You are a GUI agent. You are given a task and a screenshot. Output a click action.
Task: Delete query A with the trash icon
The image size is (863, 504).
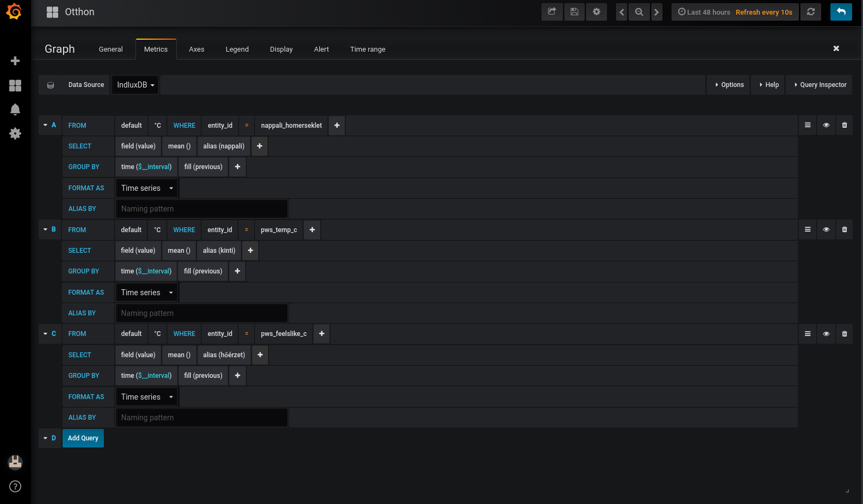coord(844,126)
